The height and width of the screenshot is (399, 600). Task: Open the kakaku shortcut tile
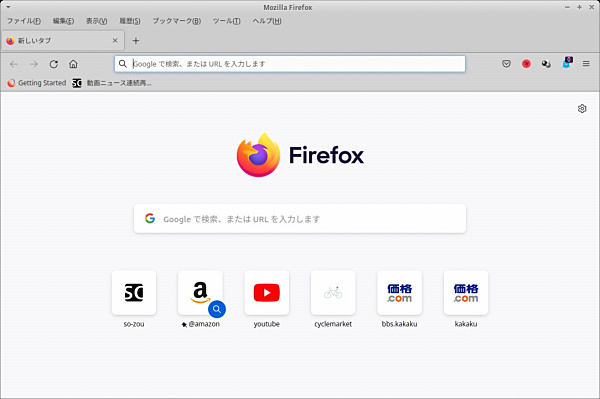coord(466,293)
